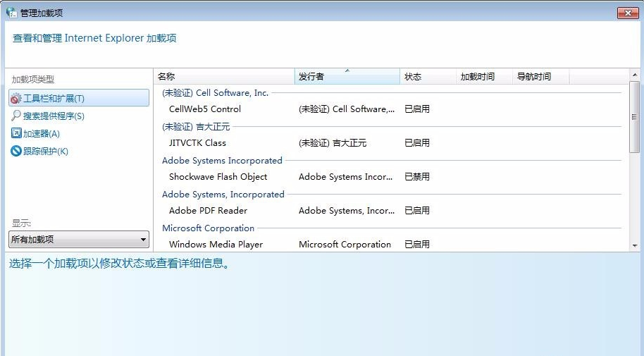Click 已启用 status of JITVCTK Class
Screen dimensions: 644x356
(x=417, y=142)
